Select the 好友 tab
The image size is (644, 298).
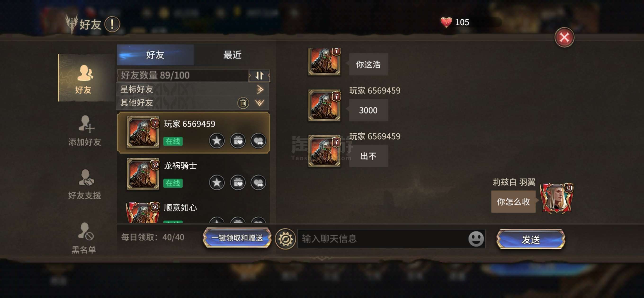coord(155,55)
